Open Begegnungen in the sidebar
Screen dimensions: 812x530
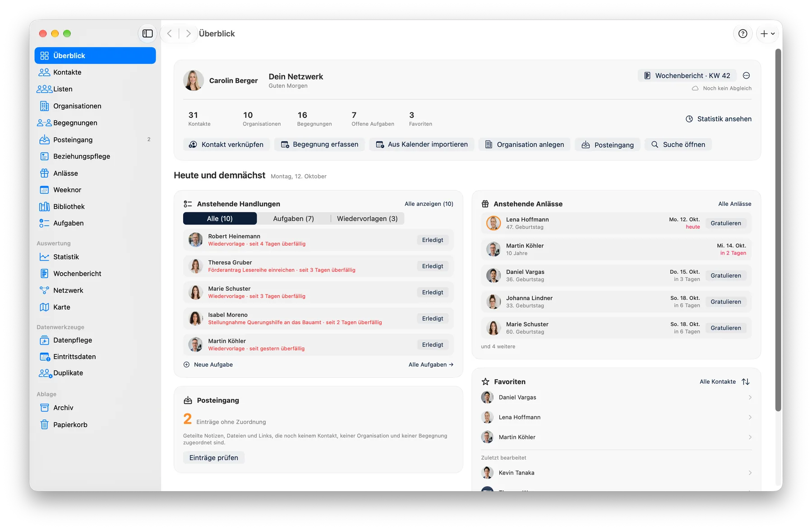tap(95, 123)
